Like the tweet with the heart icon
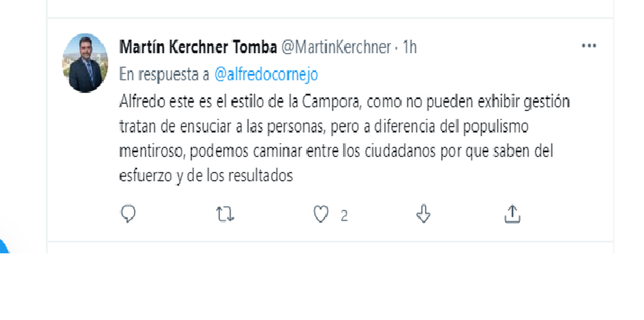 coord(320,215)
